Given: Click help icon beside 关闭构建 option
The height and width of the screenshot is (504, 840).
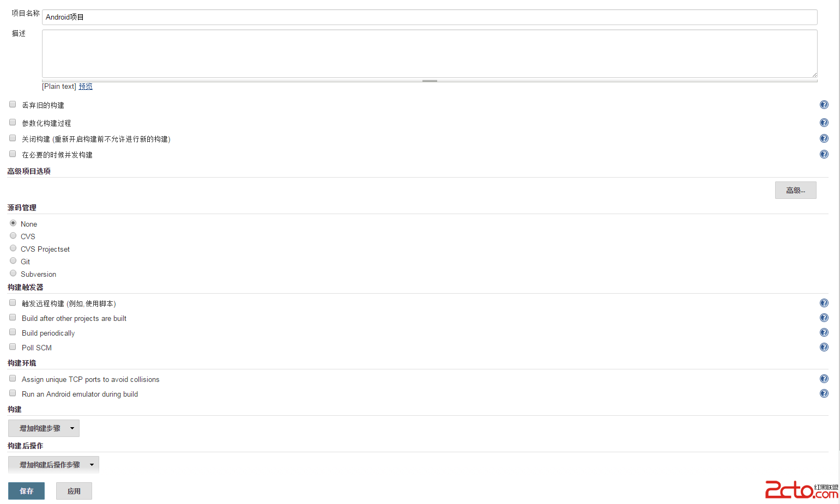Looking at the screenshot, I should tap(824, 138).
